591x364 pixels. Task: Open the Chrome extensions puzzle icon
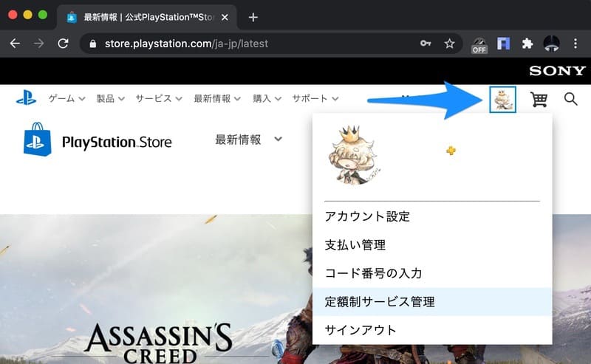(x=527, y=44)
